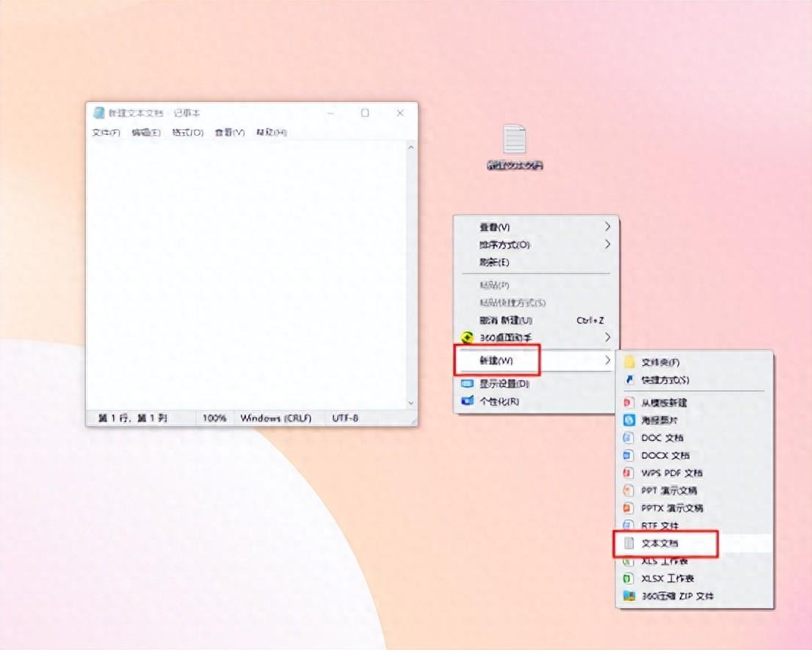
Task: Open the 格式(O) menu in Notepad
Action: [187, 133]
